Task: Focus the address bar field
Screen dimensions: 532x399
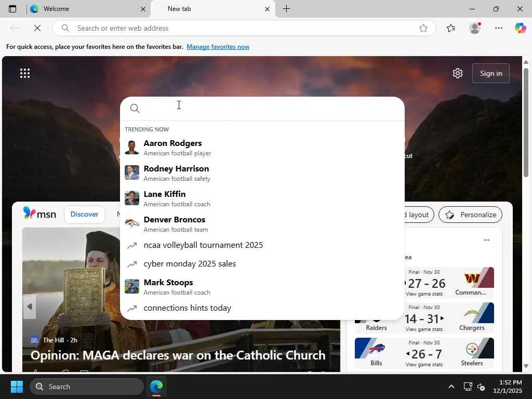Action: pos(244,28)
